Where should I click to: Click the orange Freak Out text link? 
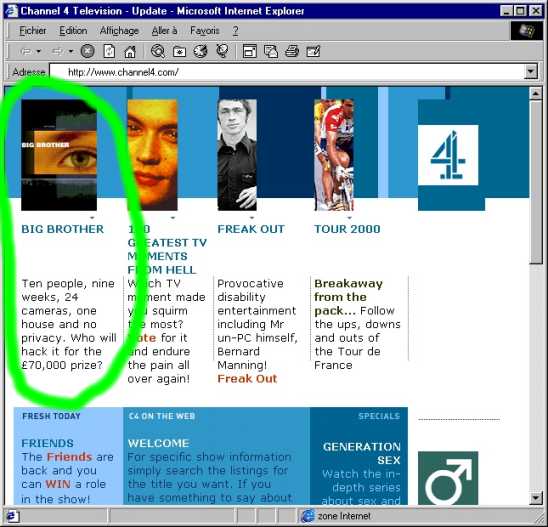click(247, 378)
